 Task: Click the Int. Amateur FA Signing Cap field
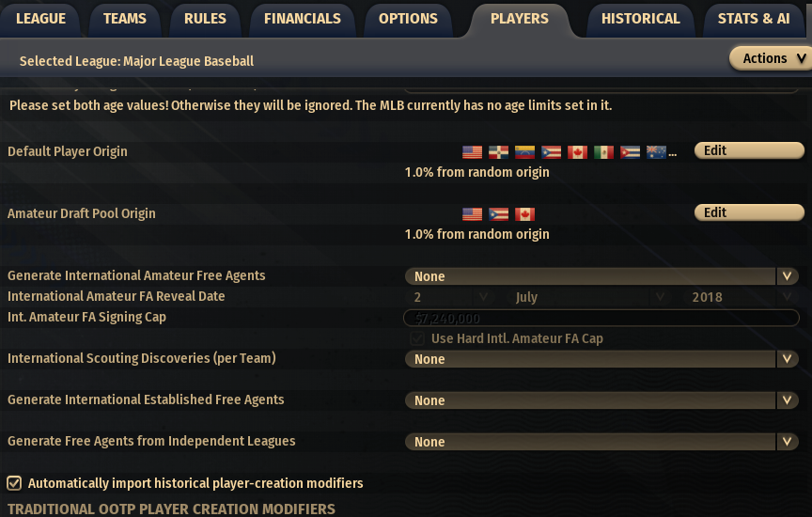pyautogui.click(x=601, y=318)
